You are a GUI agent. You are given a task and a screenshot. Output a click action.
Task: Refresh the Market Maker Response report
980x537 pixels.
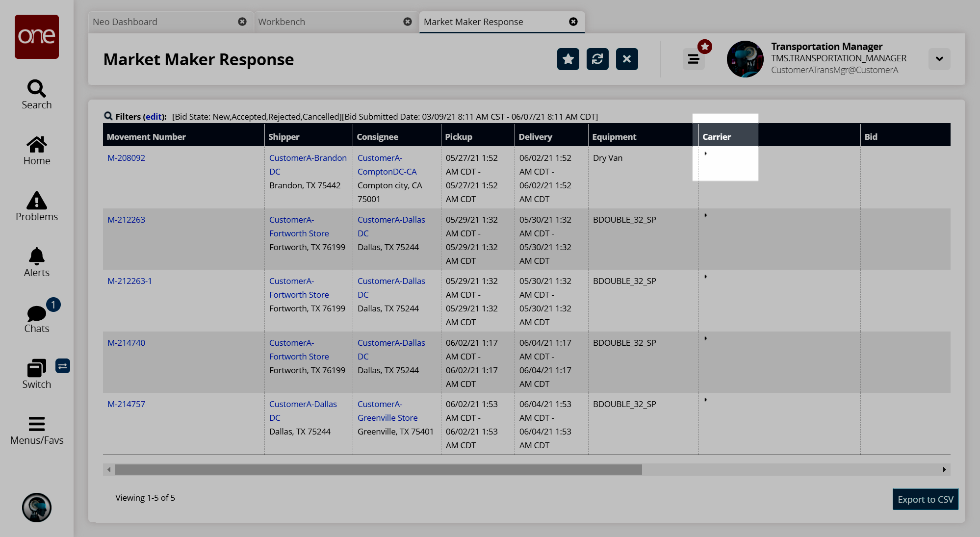coord(597,59)
